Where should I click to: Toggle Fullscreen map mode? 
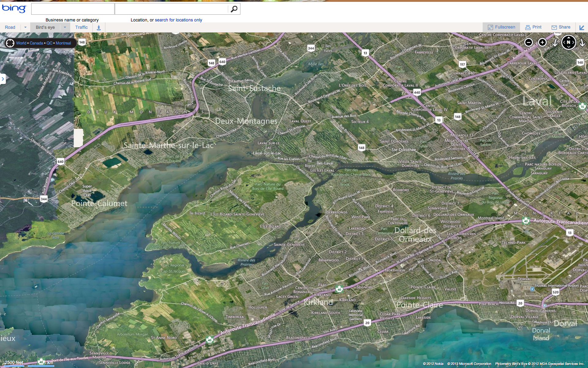pyautogui.click(x=501, y=27)
